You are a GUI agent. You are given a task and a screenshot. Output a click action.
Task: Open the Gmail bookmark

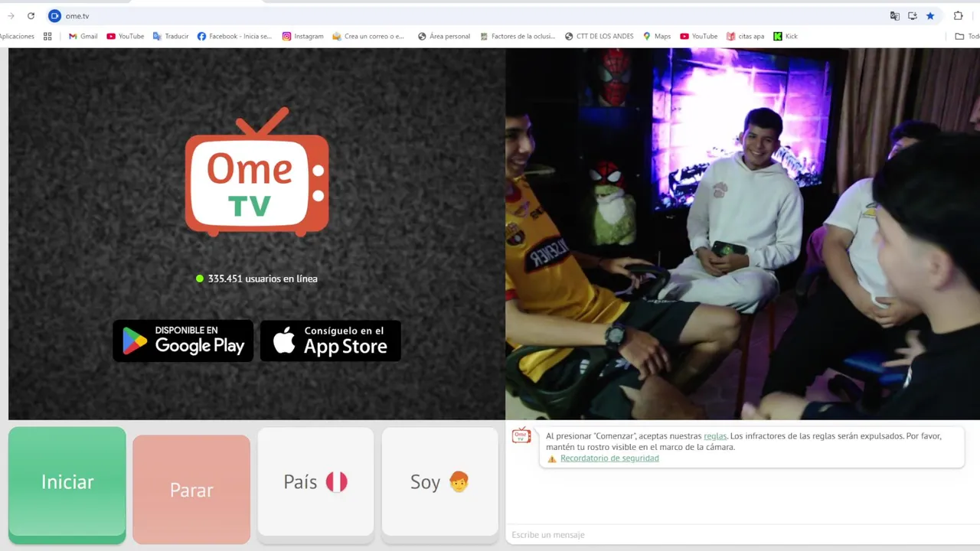click(83, 36)
